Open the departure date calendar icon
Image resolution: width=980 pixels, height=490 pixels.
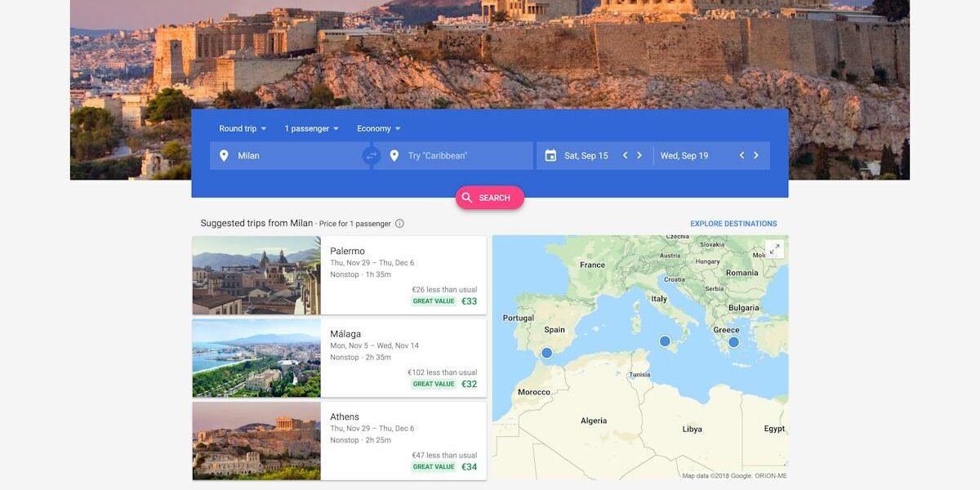(x=550, y=155)
